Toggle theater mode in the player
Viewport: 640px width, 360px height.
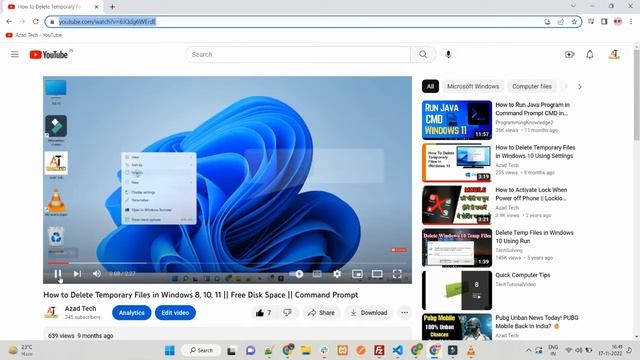(377, 274)
